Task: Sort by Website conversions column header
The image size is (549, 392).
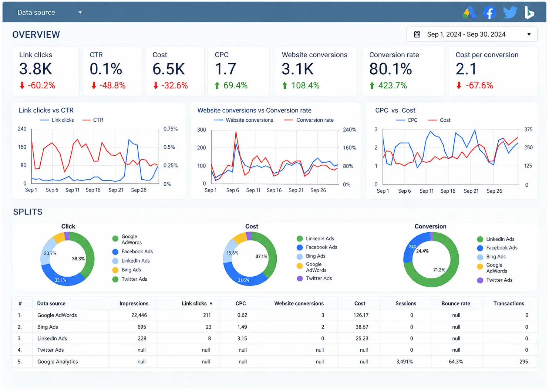Action: click(299, 304)
